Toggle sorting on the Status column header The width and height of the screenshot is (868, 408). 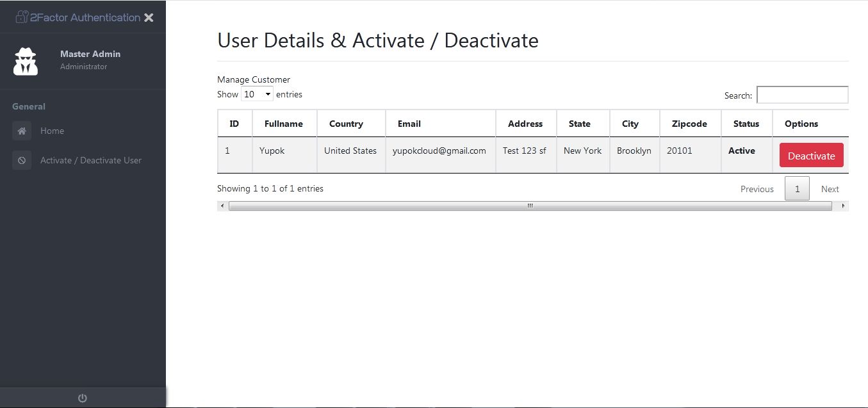coord(746,123)
